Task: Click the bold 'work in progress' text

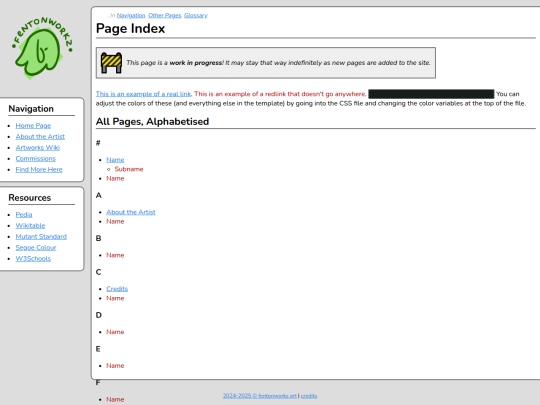Action: (196, 63)
